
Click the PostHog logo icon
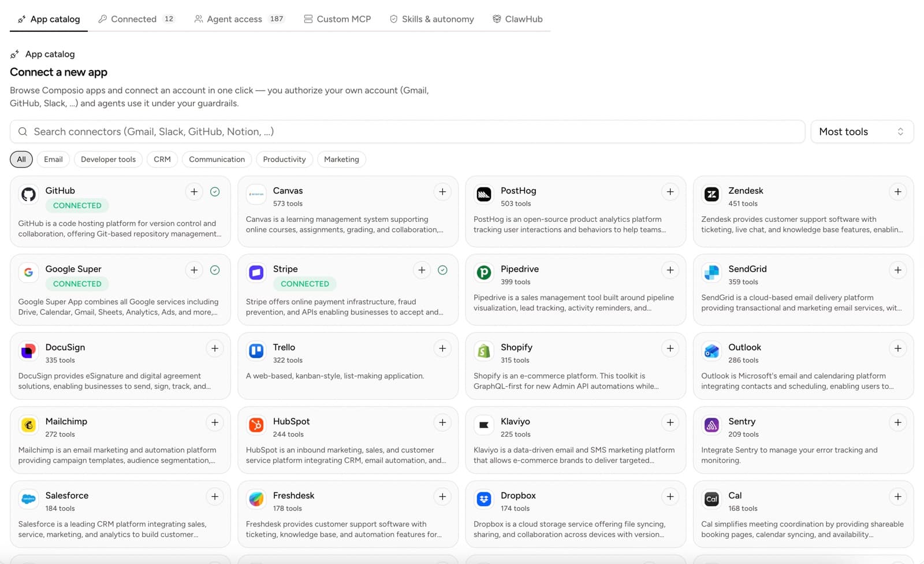click(x=484, y=194)
